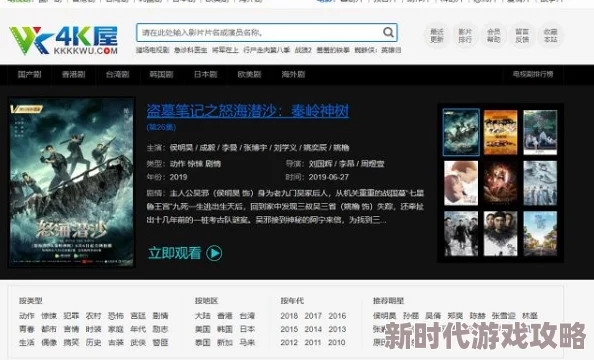The height and width of the screenshot is (360, 594).
Task: Filter by region 美国
Action: [203, 329]
